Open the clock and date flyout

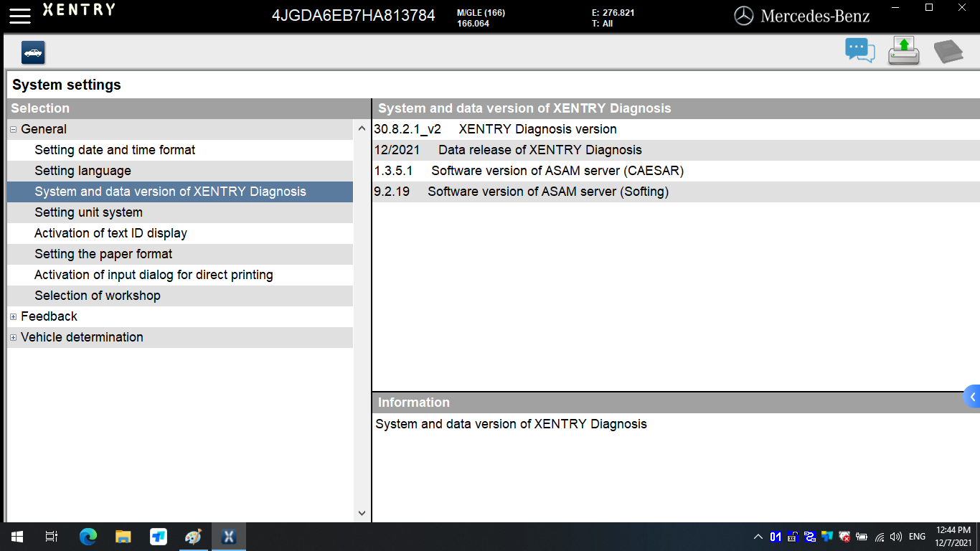(953, 537)
